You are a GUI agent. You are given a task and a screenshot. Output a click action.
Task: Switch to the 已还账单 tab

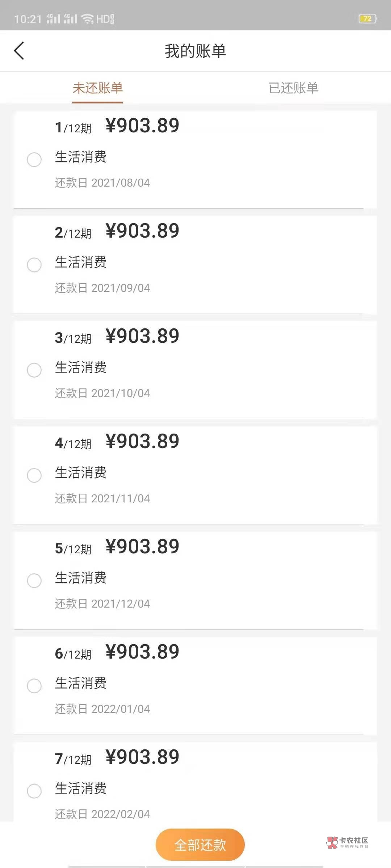click(293, 88)
